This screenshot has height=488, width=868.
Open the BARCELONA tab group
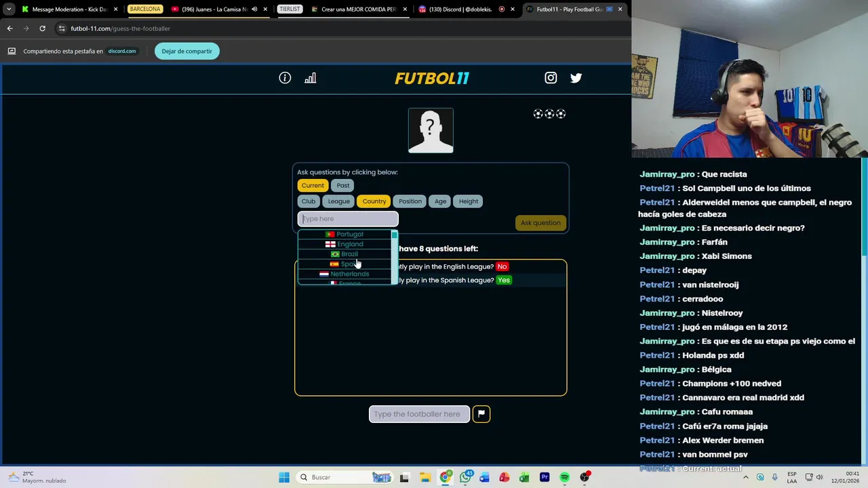click(x=145, y=9)
